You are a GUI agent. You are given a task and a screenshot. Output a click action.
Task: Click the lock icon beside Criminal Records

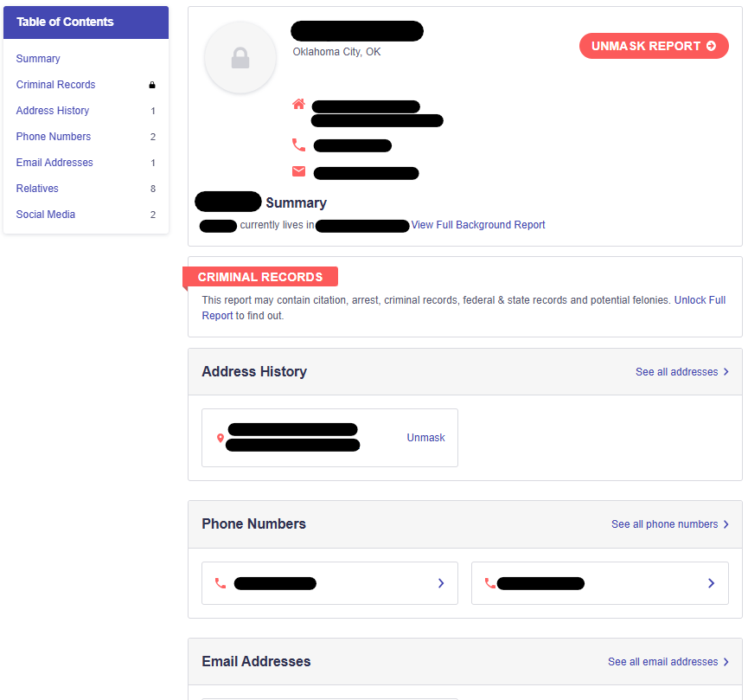pos(152,85)
